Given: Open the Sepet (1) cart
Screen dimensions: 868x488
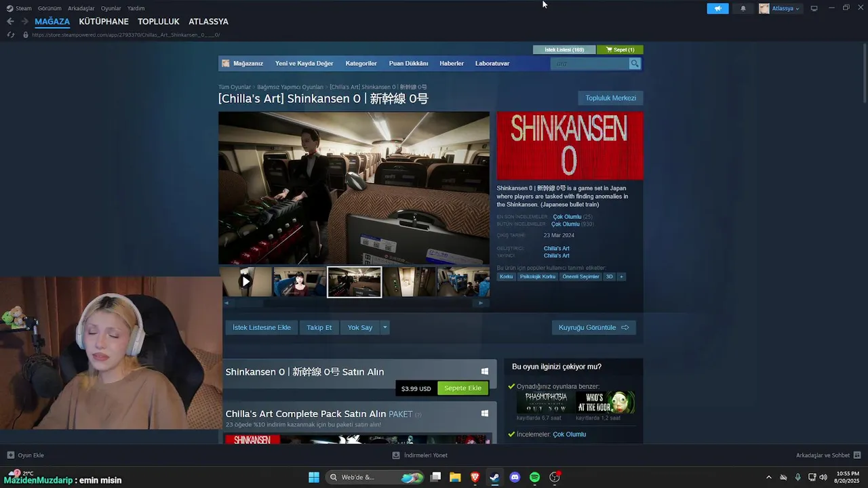Looking at the screenshot, I should click(620, 49).
